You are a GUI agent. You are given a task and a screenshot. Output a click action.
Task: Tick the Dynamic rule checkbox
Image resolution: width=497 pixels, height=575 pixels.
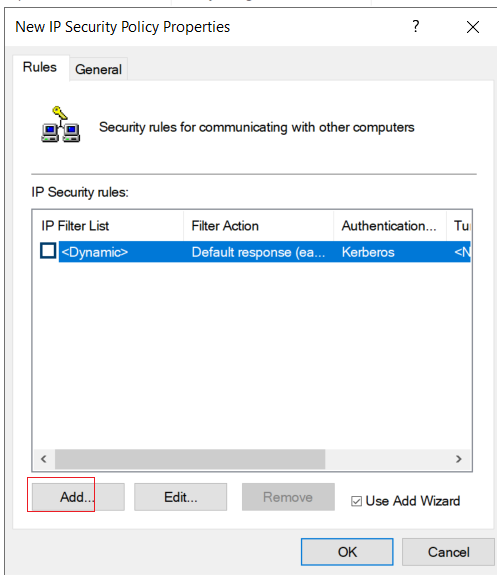pyautogui.click(x=48, y=251)
